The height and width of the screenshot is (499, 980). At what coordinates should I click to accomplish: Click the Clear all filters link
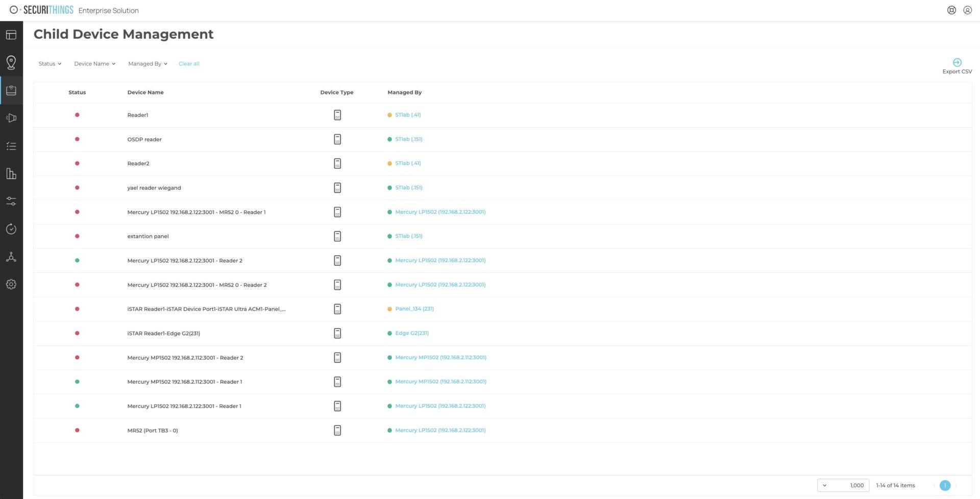[x=189, y=64]
